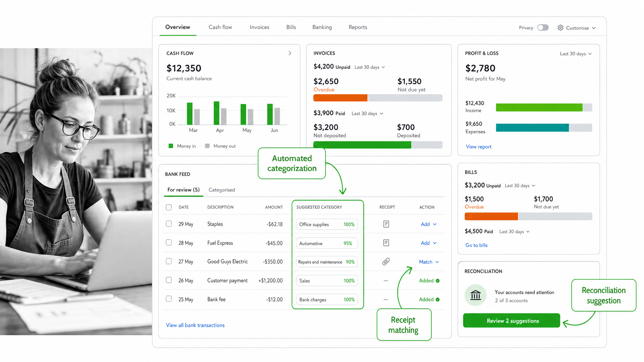
Task: Click the Money in legend square
Action: (171, 146)
